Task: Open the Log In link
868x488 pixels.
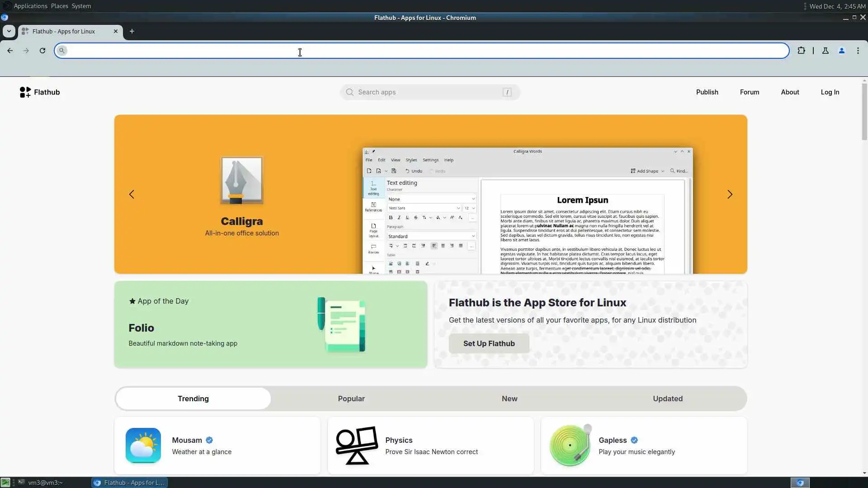Action: (x=830, y=92)
